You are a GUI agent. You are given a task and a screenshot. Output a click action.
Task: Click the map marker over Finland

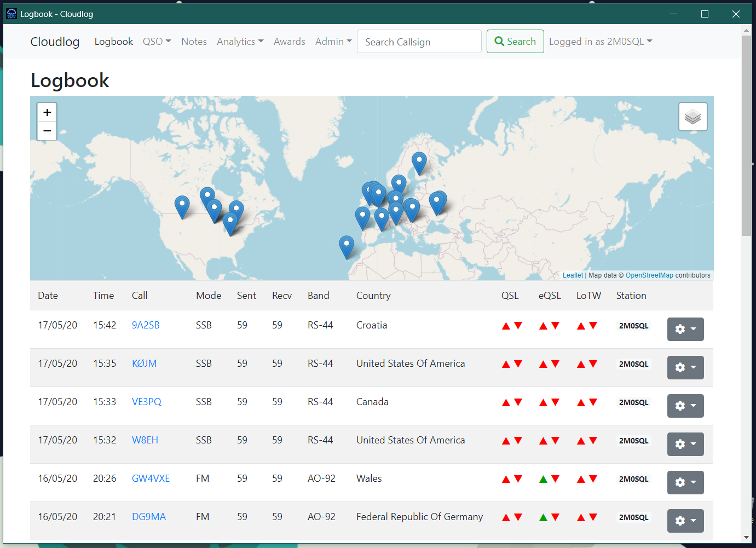tap(419, 163)
